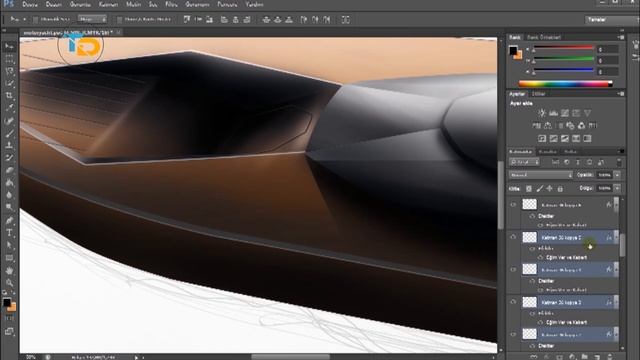Select the Healing Brush tool

tap(9, 121)
